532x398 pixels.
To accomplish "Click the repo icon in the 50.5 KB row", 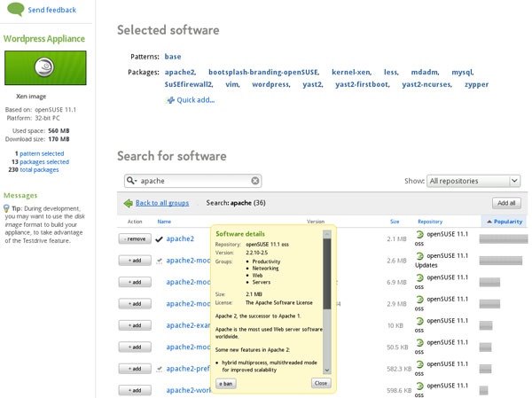I will click(419, 342).
